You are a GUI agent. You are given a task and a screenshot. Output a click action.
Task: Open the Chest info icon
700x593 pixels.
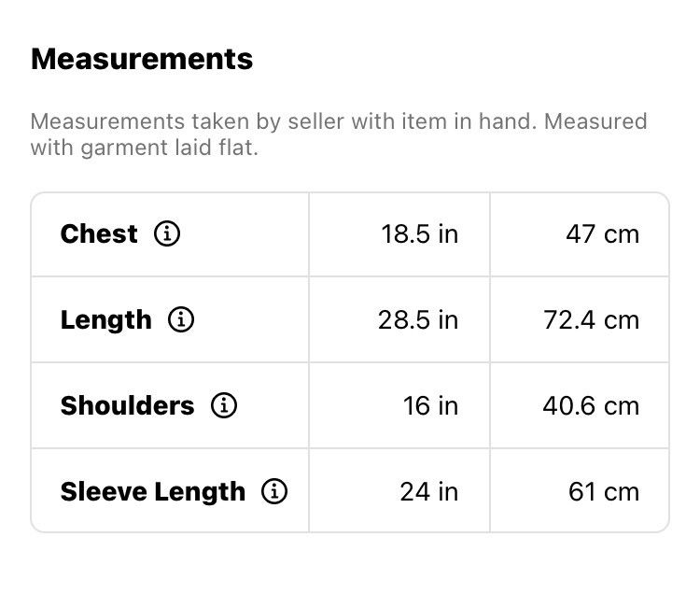coord(167,233)
